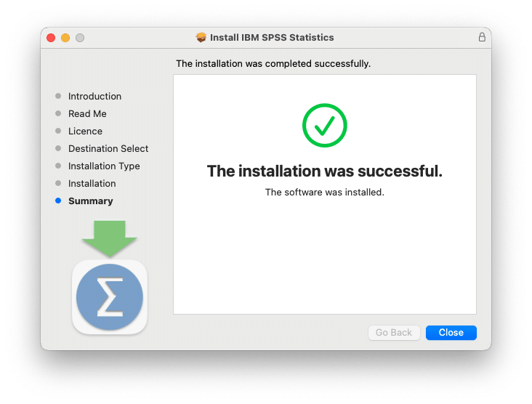Click the green success checkmark icon

[325, 125]
